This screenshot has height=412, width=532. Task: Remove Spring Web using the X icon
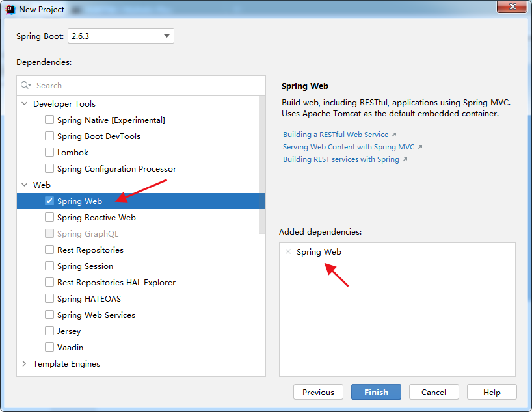pyautogui.click(x=288, y=251)
